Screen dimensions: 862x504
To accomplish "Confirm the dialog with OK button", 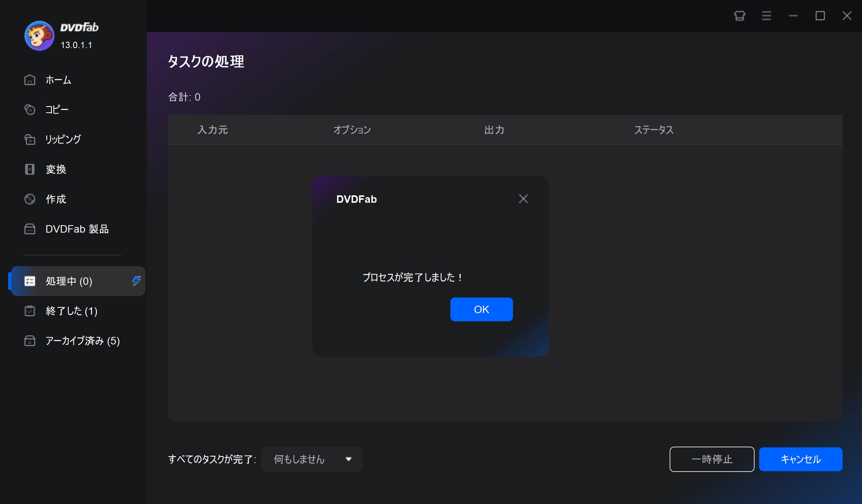I will click(482, 309).
